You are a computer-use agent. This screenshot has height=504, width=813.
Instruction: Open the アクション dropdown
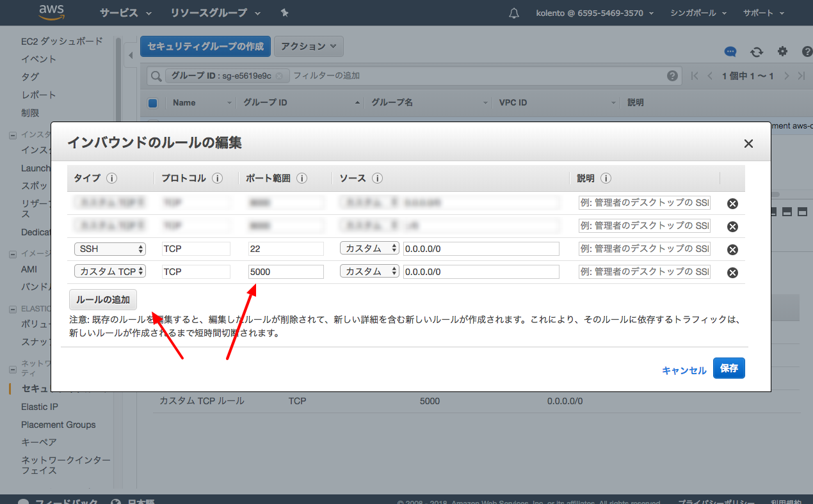click(309, 46)
